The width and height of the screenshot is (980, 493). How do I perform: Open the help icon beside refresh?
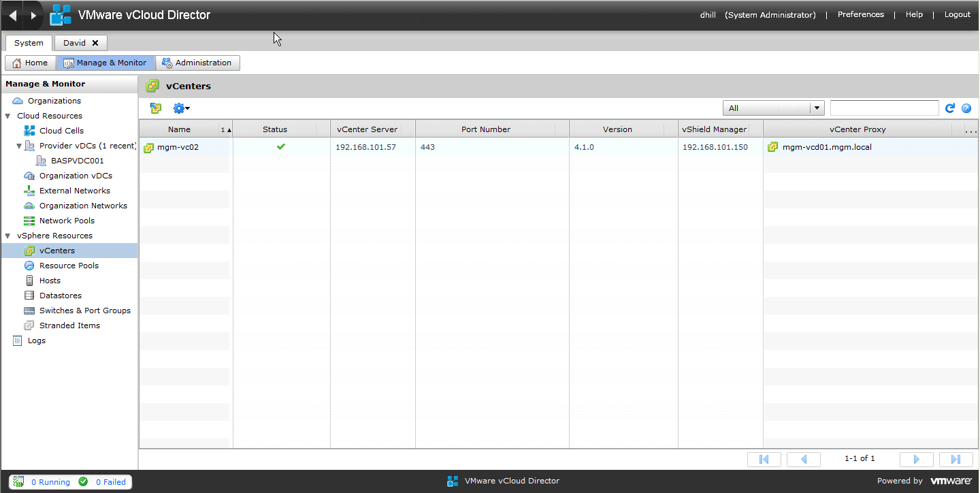pyautogui.click(x=966, y=108)
